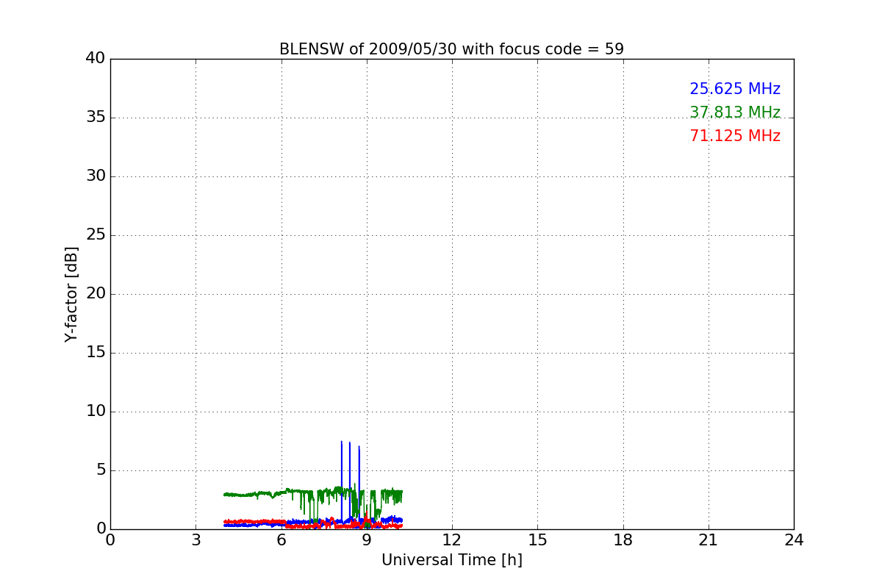Click y-axis tick label 10

(x=96, y=412)
